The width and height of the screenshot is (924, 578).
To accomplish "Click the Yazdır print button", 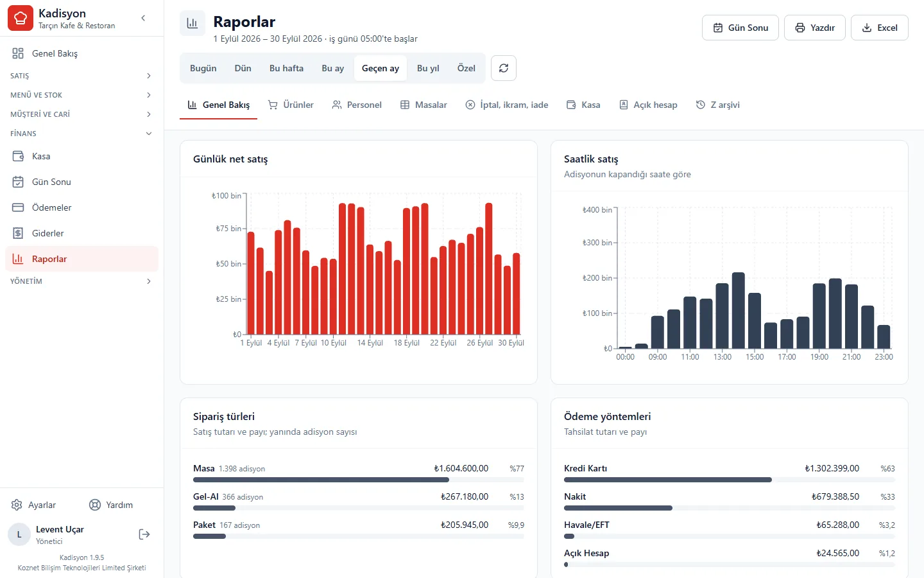I will click(815, 28).
